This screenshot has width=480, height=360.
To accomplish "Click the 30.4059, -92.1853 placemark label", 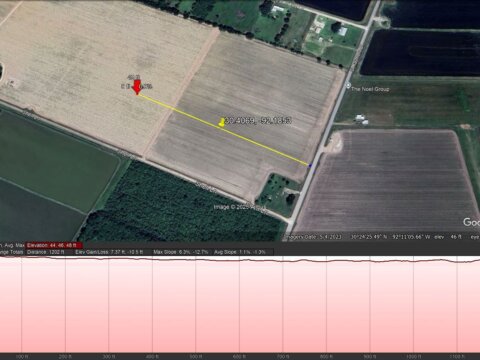I will click(258, 120).
